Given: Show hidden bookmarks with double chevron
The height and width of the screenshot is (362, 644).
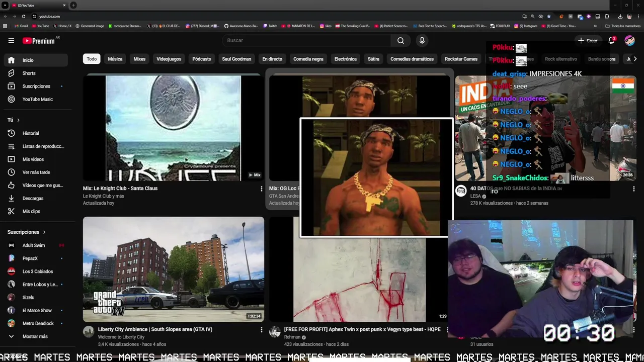Looking at the screenshot, I should pyautogui.click(x=595, y=26).
